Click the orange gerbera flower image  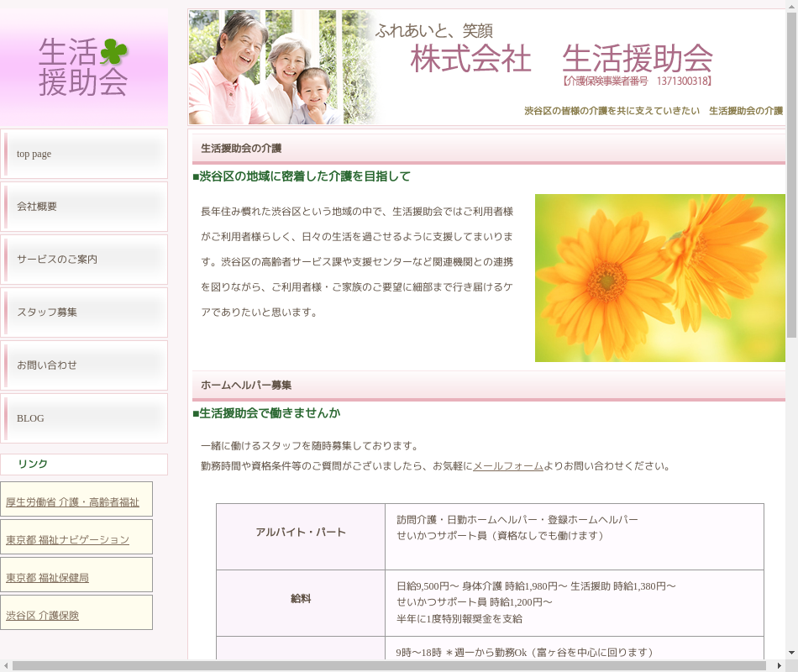659,278
